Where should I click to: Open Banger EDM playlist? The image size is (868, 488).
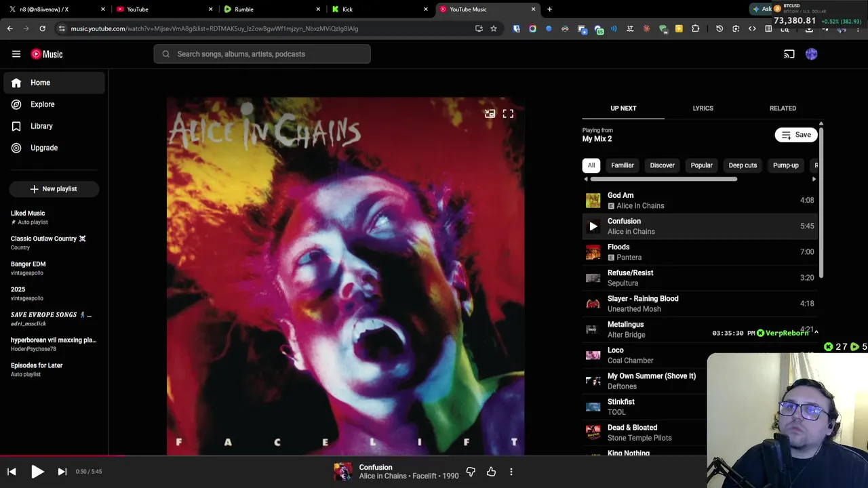click(x=54, y=268)
